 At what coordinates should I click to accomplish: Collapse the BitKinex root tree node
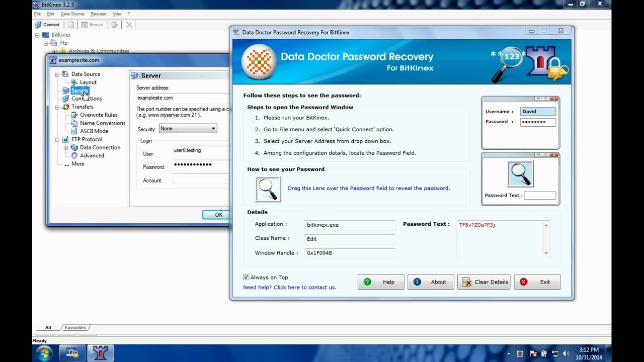point(37,35)
